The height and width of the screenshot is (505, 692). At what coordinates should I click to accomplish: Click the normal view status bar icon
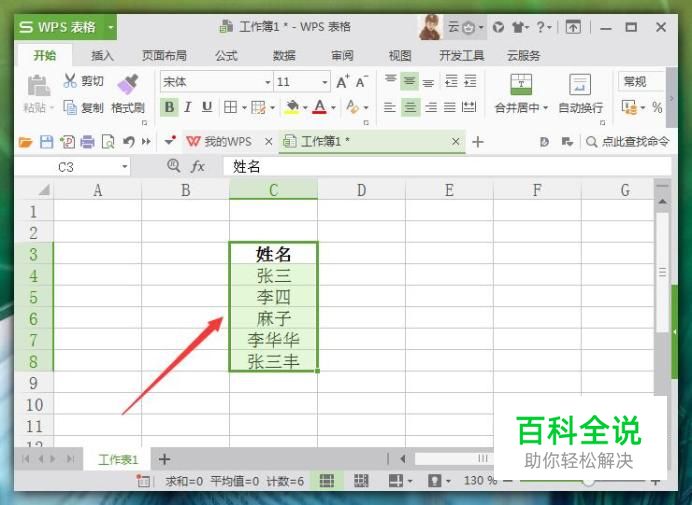coord(326,481)
